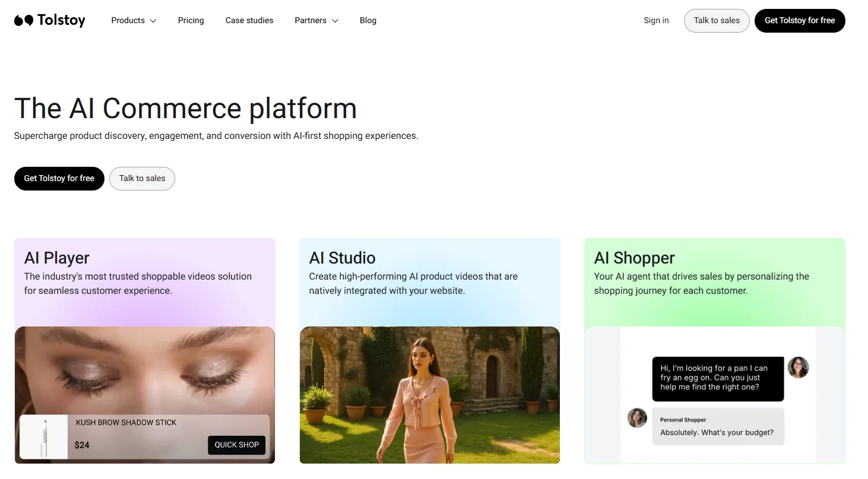Click header Get Tolstoy for free button
Screen dimensions: 868x479
pos(799,20)
